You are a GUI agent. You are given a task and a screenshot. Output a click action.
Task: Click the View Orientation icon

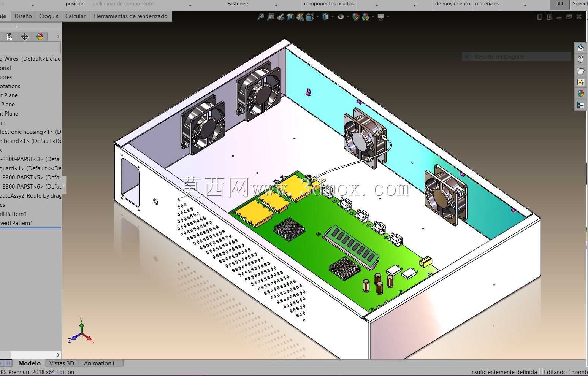(x=310, y=17)
